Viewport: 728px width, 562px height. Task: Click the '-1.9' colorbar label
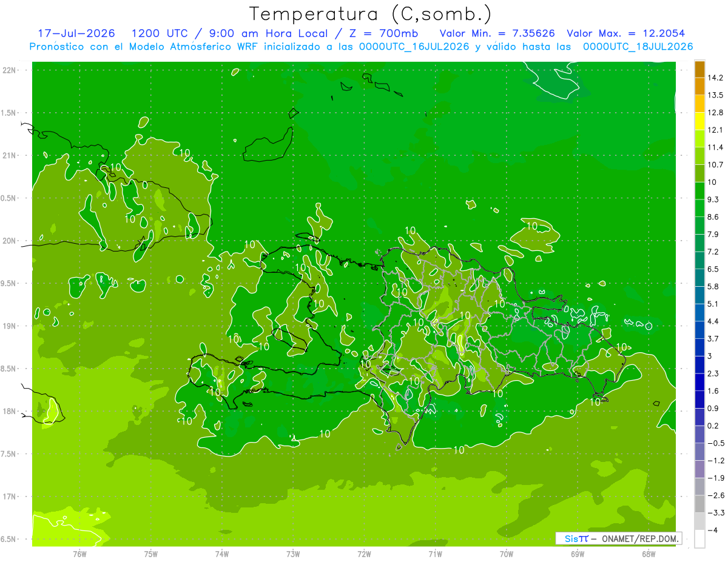[x=716, y=478]
